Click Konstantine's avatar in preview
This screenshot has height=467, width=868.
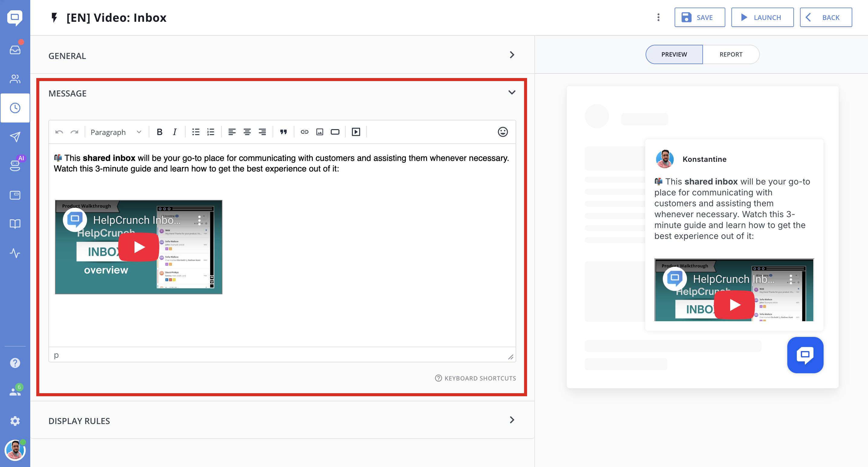point(665,159)
